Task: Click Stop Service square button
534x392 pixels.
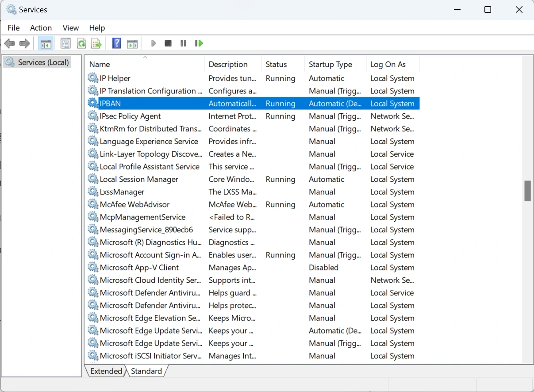Action: [x=168, y=43]
